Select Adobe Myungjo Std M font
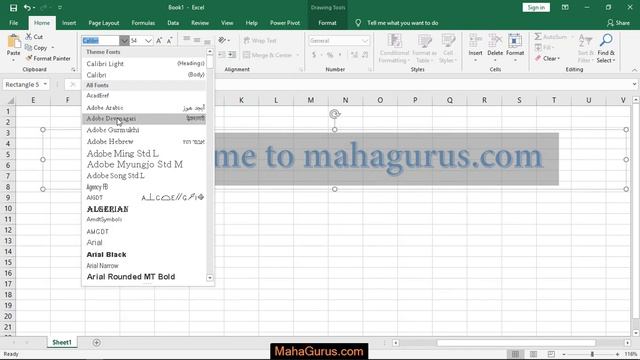Image resolution: width=640 pixels, height=360 pixels. point(145,164)
